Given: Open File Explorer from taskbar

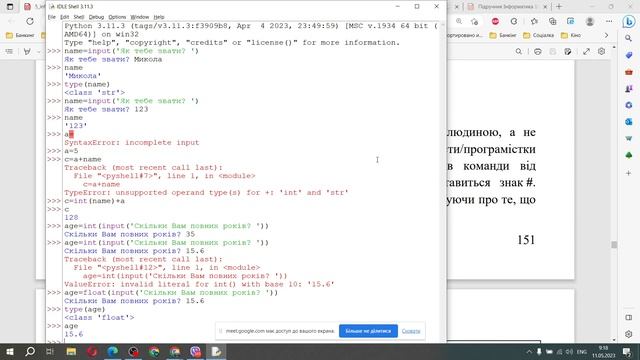Looking at the screenshot, I should 71,351.
